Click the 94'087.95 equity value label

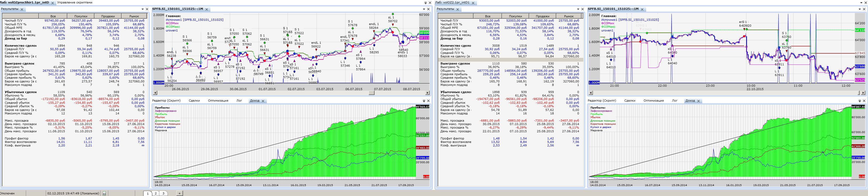point(858,107)
